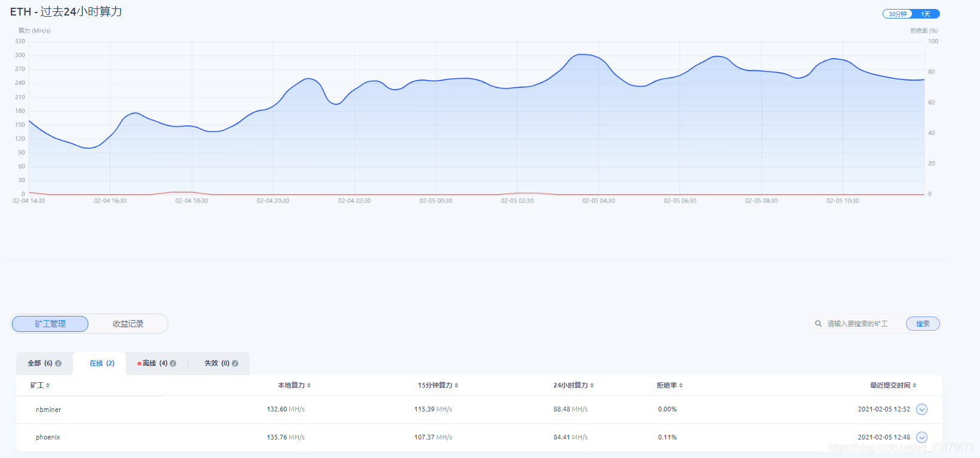Sort by 15分钟算力 column
The image size is (980, 458).
click(x=438, y=385)
